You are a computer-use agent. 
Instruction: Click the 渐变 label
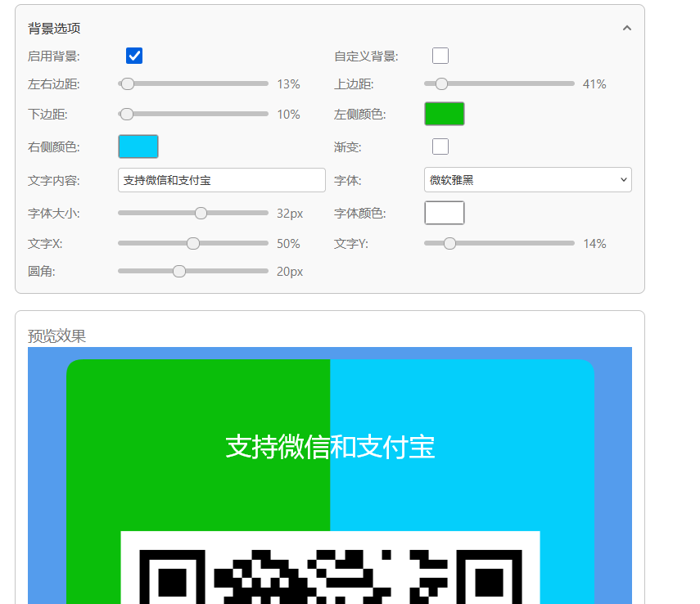point(347,146)
